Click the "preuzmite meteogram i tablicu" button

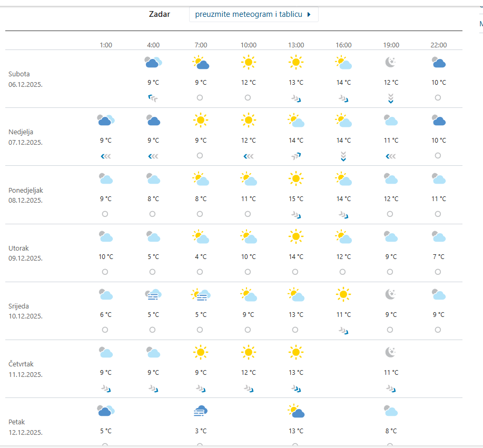253,14
